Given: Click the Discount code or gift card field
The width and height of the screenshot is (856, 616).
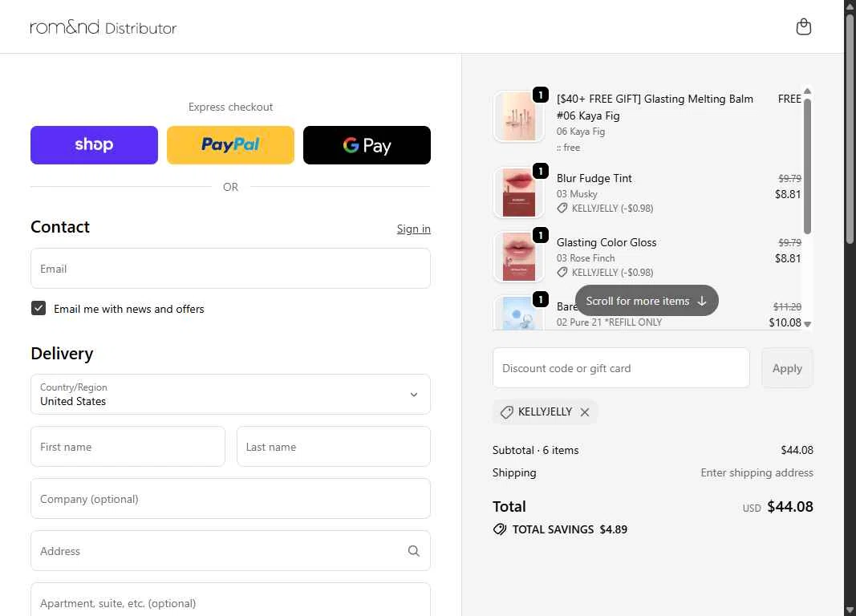Looking at the screenshot, I should pos(621,368).
